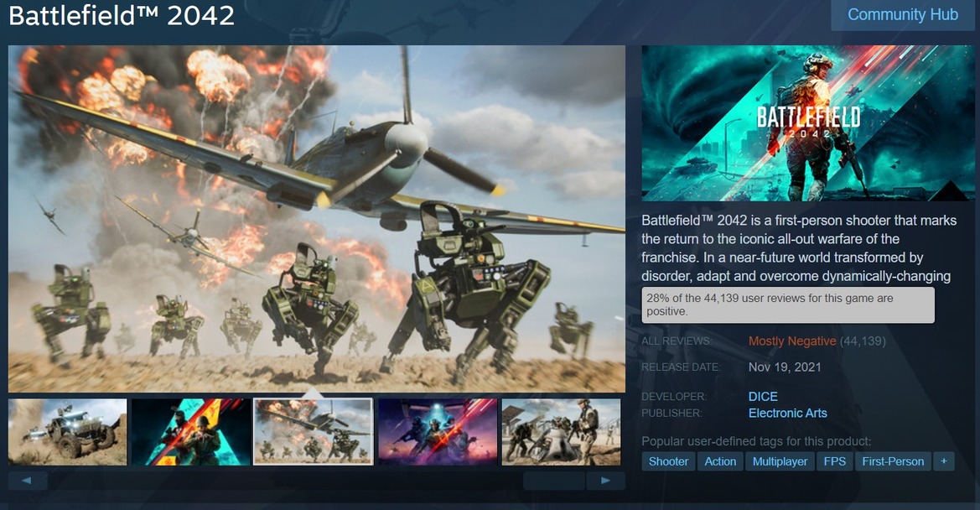Select the purple-toned soldiers artwork thumbnail
Screen dimensions: 980x510
coord(438,432)
